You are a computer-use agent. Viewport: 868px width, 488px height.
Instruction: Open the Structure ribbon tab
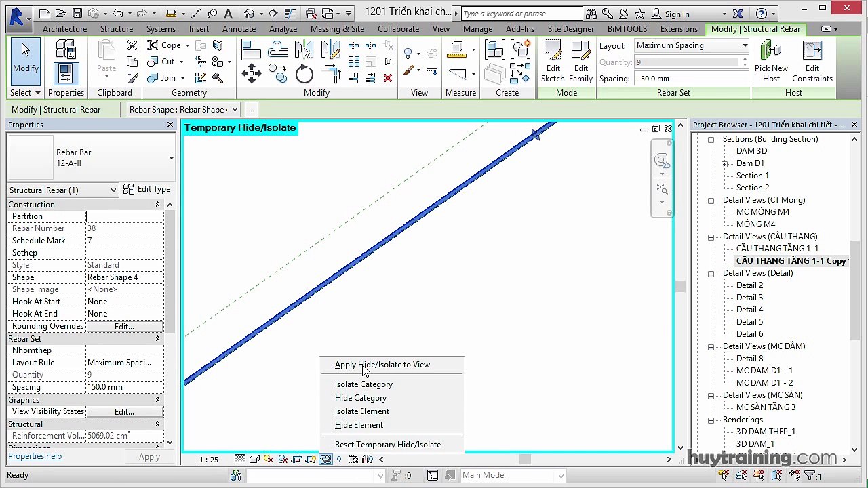117,29
